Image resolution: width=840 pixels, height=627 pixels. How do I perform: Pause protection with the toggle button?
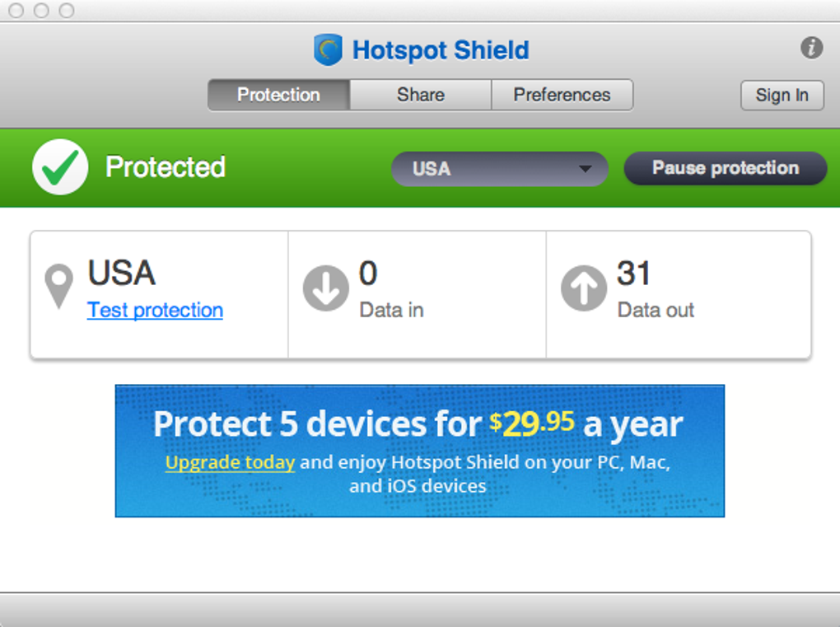click(725, 168)
